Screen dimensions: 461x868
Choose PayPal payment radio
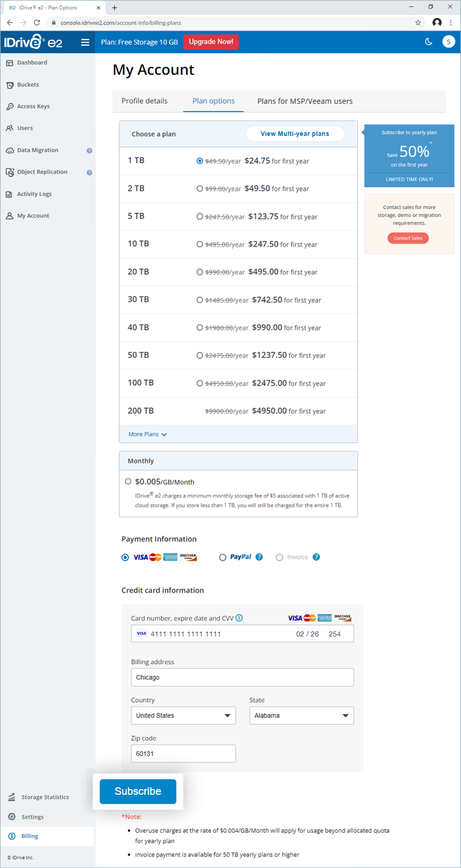tap(223, 557)
